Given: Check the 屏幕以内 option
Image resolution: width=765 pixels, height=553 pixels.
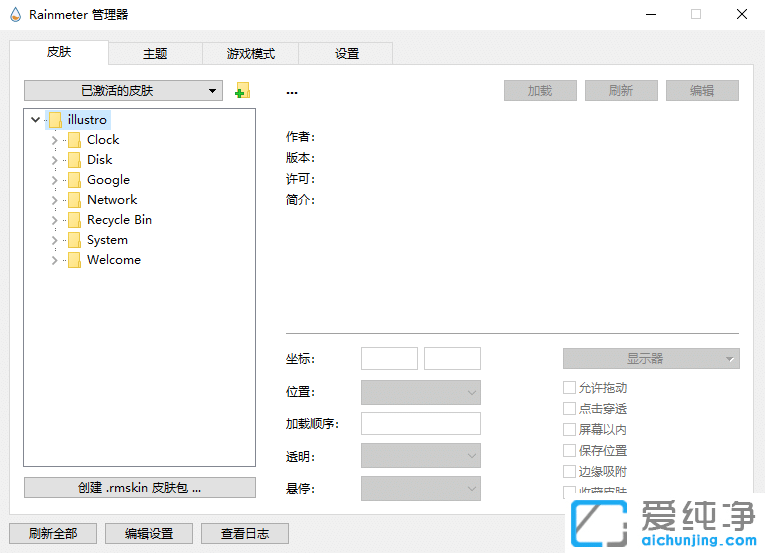Looking at the screenshot, I should (569, 430).
